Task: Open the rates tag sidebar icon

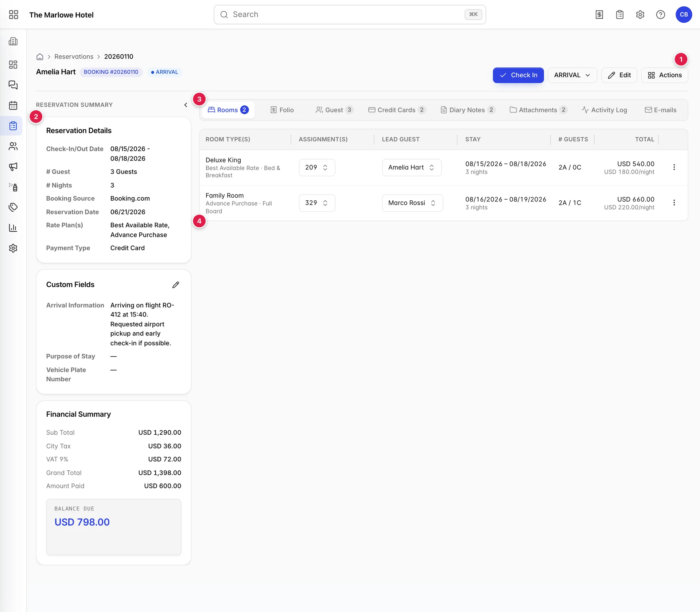Action: [x=13, y=207]
